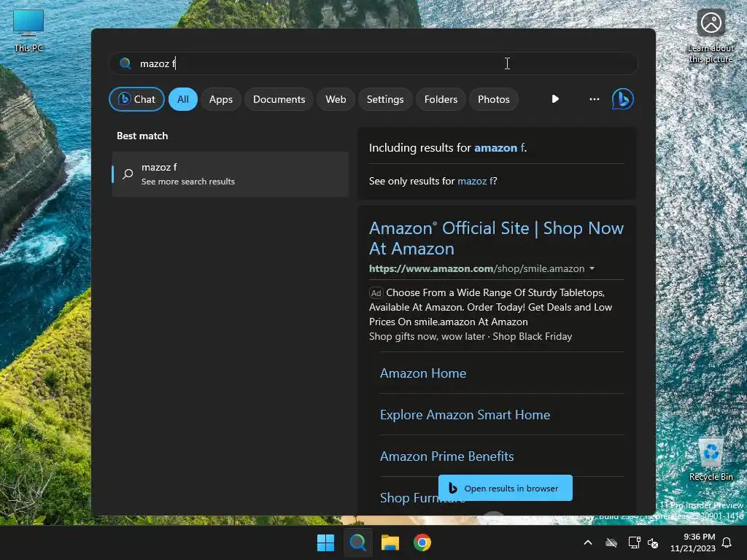Open Bing Chat icon at top right
The width and height of the screenshot is (747, 560).
[x=622, y=99]
